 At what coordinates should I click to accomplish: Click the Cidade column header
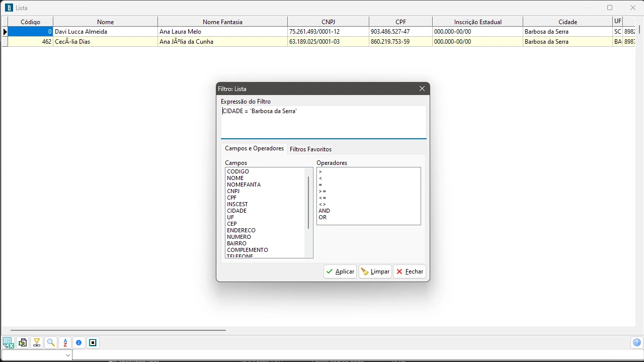pos(568,22)
